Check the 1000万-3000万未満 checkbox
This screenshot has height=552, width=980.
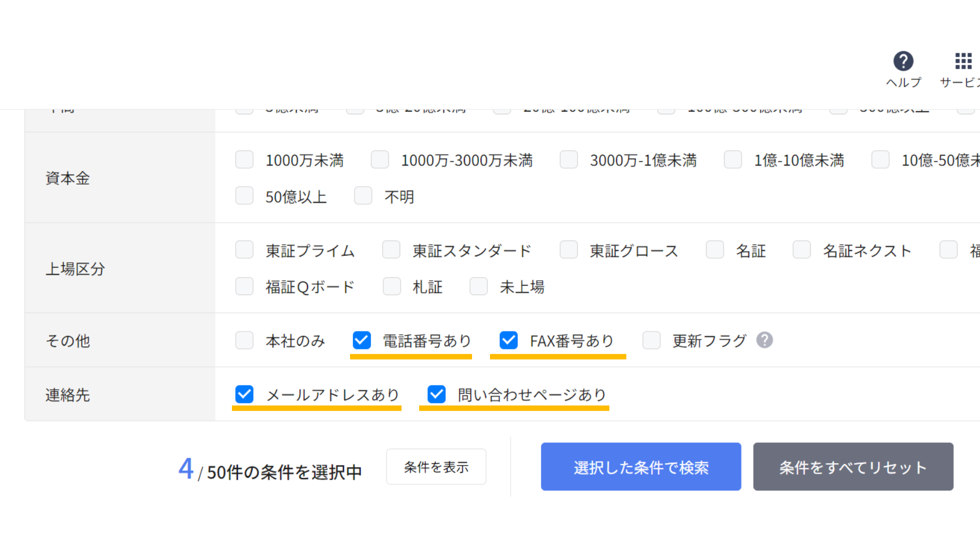[380, 160]
